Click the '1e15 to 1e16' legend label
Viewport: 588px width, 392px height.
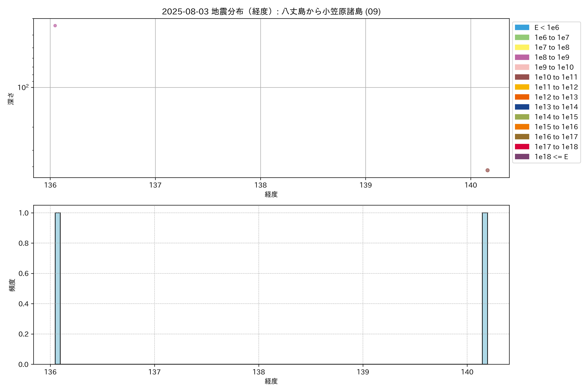[x=556, y=127]
